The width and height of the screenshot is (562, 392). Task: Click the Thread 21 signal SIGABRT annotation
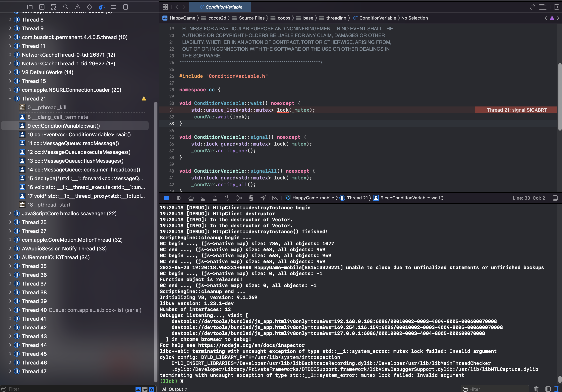click(x=517, y=110)
